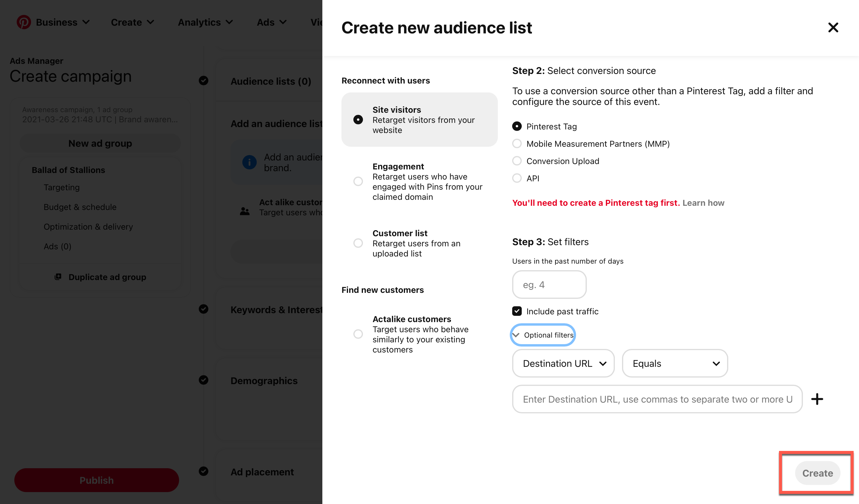
Task: Click checkmark icon beside Demographics
Action: tap(204, 380)
